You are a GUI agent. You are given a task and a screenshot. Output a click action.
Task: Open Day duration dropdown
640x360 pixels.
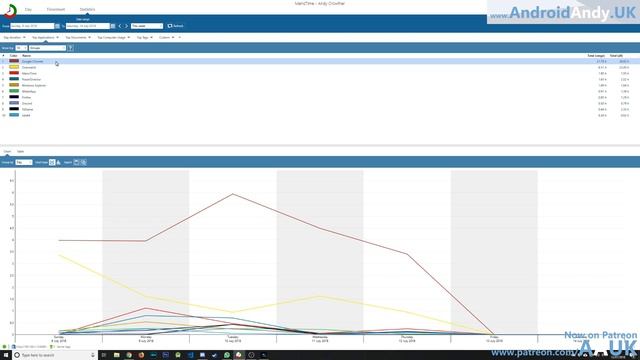tap(14, 38)
